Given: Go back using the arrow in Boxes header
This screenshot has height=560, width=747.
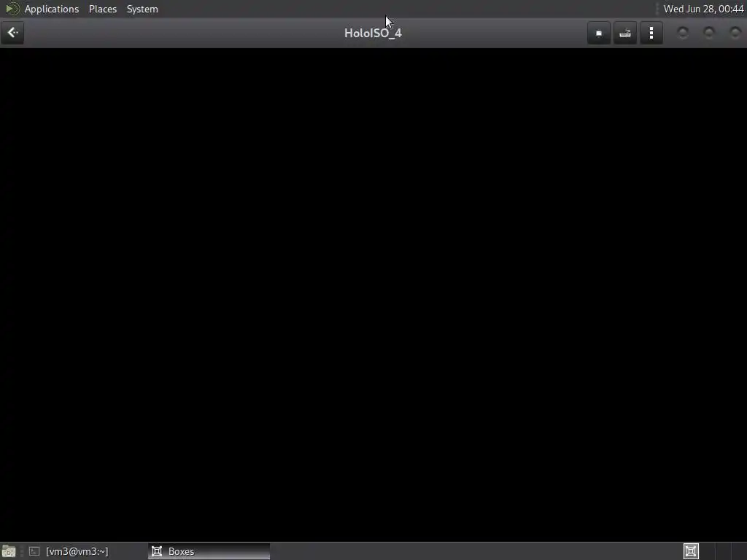Looking at the screenshot, I should (12, 33).
